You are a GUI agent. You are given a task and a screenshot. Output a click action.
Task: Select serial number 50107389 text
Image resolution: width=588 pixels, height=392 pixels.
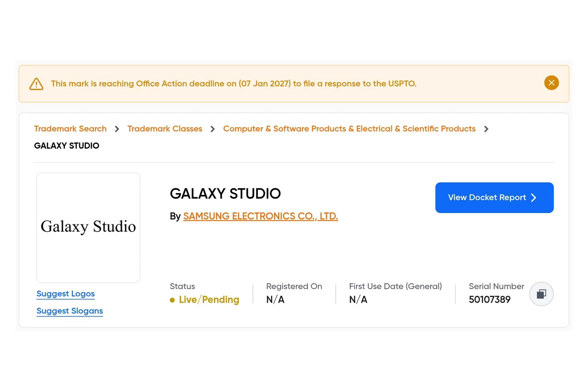pos(490,300)
